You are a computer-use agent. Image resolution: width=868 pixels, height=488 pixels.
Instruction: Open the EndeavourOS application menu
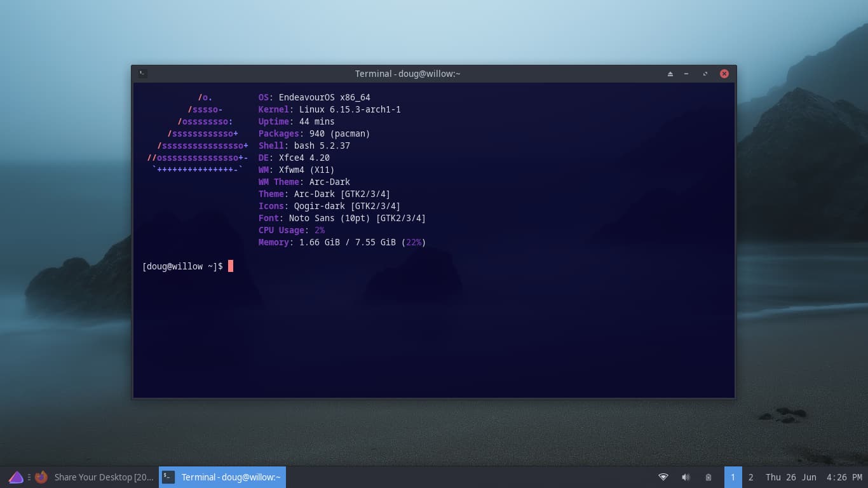[x=16, y=477]
